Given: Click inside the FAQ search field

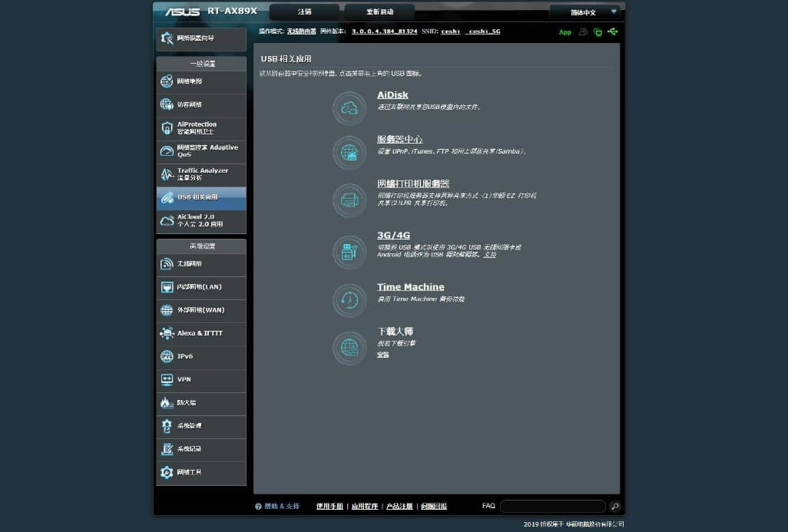Looking at the screenshot, I should click(x=552, y=506).
